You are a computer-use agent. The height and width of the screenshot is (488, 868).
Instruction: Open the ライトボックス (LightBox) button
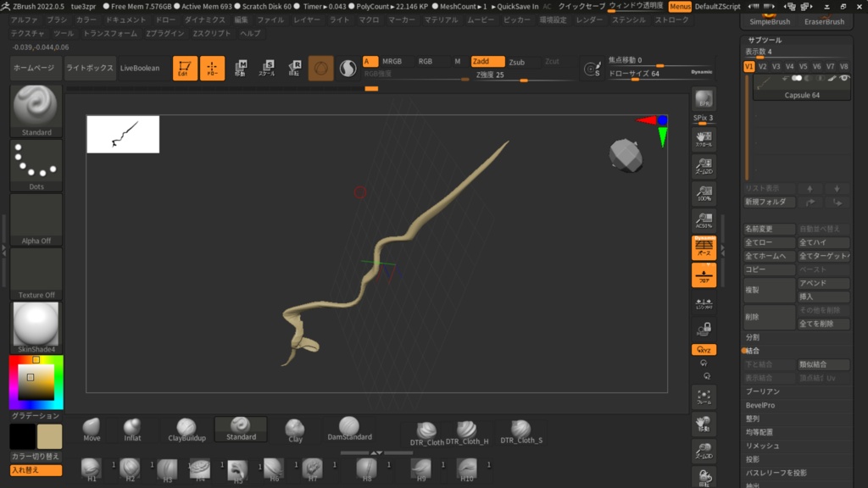(x=89, y=68)
